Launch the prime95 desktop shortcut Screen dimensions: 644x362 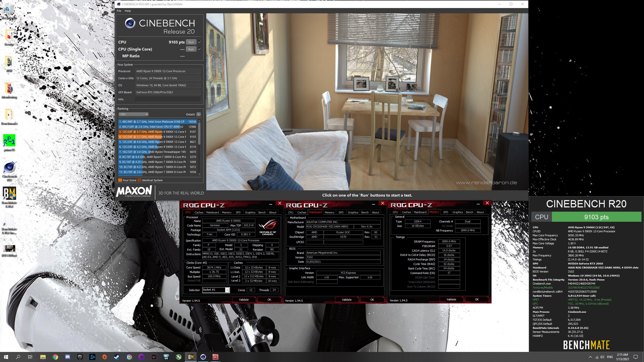[9, 143]
